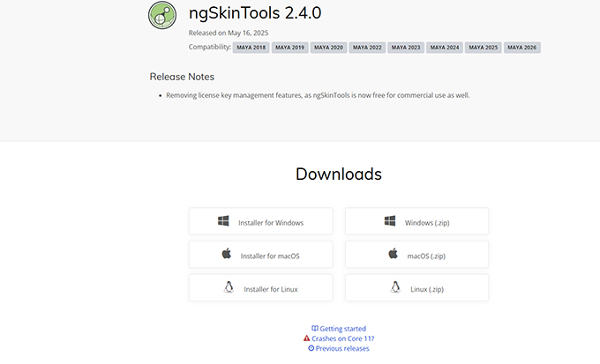The image size is (600, 364).
Task: Click the Apple logo in Installer for macOS
Action: pos(227,254)
